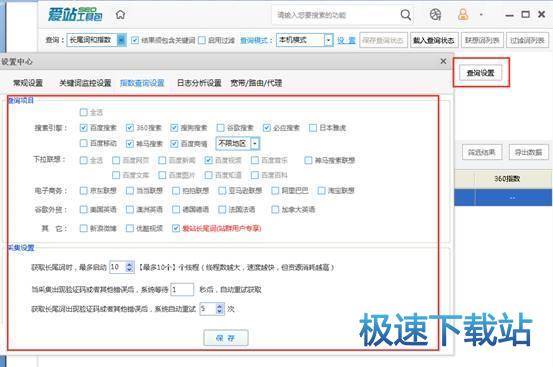The width and height of the screenshot is (553, 367).
Task: Check the 百度新闻 suggestion checkbox
Action: click(162, 160)
